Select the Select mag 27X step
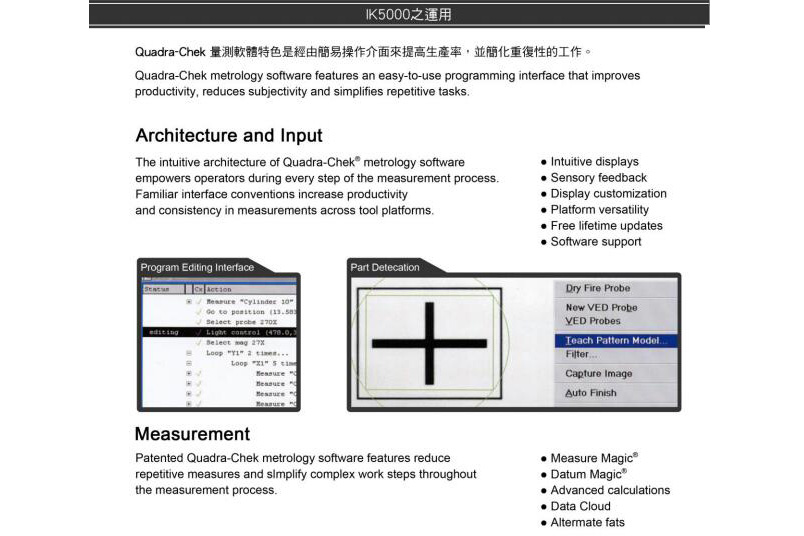 click(235, 342)
